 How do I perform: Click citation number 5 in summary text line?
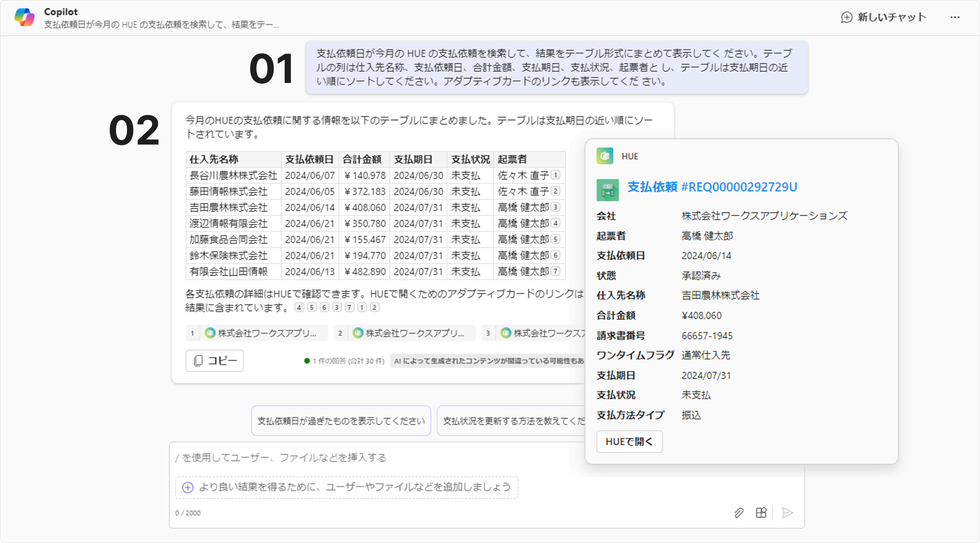coord(312,307)
